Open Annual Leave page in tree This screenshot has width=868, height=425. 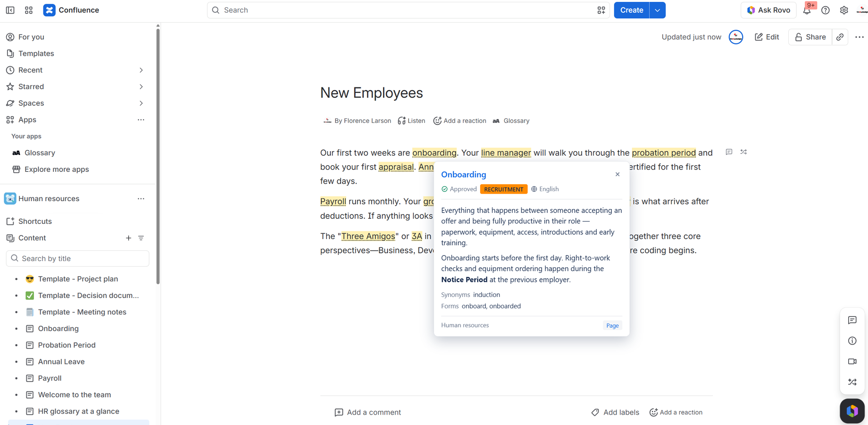[61, 362]
